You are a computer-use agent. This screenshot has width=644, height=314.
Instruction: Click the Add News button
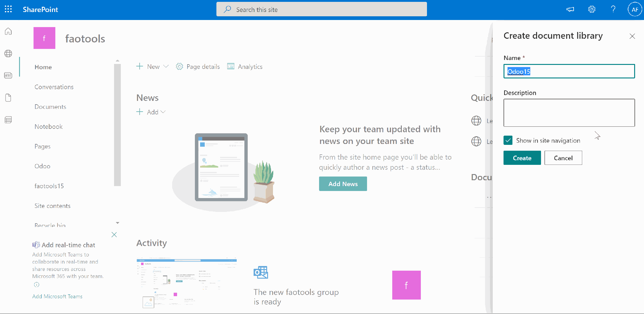pyautogui.click(x=343, y=184)
